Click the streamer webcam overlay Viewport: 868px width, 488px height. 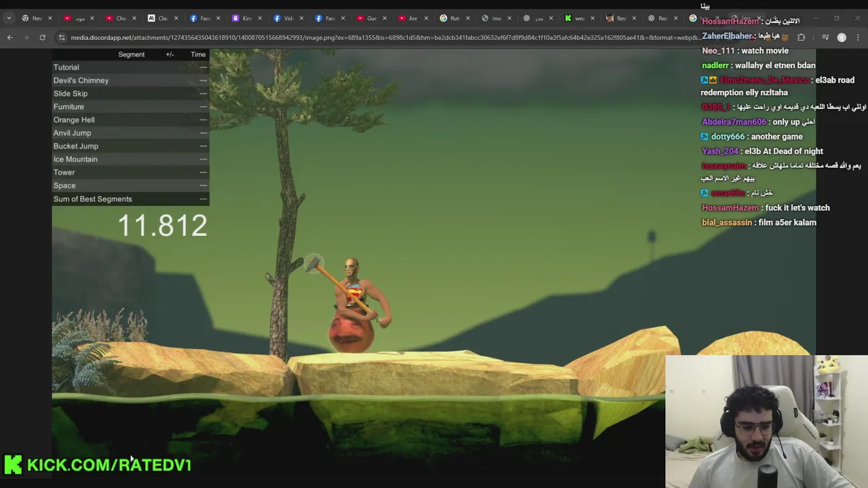click(x=766, y=421)
